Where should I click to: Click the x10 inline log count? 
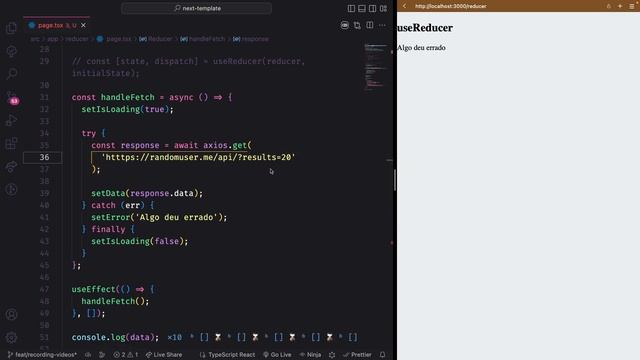click(x=175, y=338)
